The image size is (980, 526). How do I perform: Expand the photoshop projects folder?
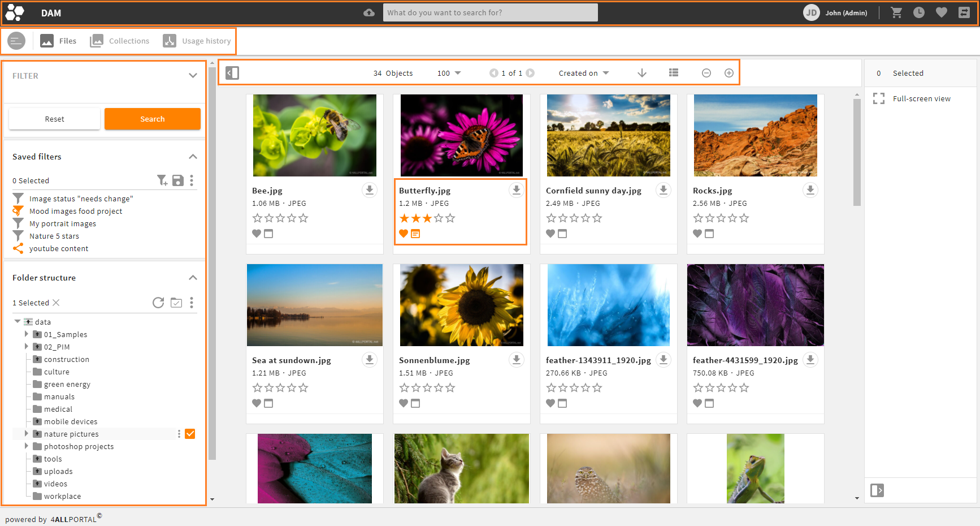(x=27, y=446)
